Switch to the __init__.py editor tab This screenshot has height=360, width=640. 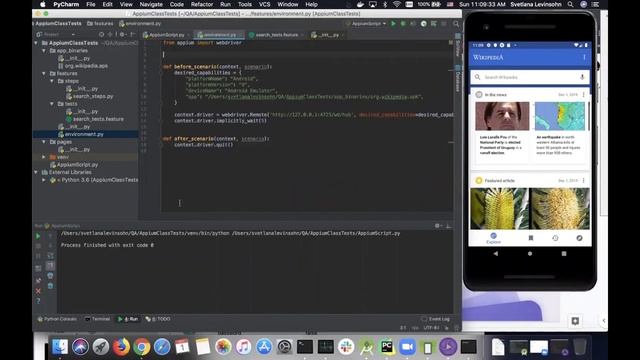coord(329,35)
